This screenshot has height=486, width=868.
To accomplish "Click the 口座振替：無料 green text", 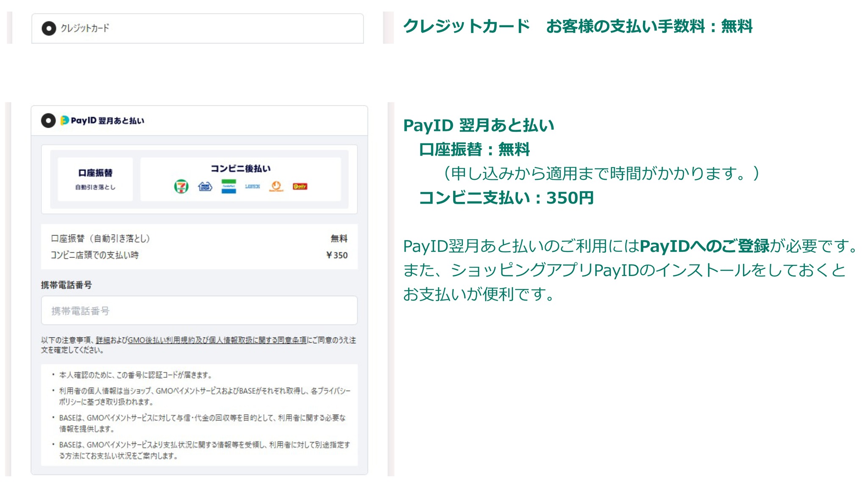I will click(474, 149).
